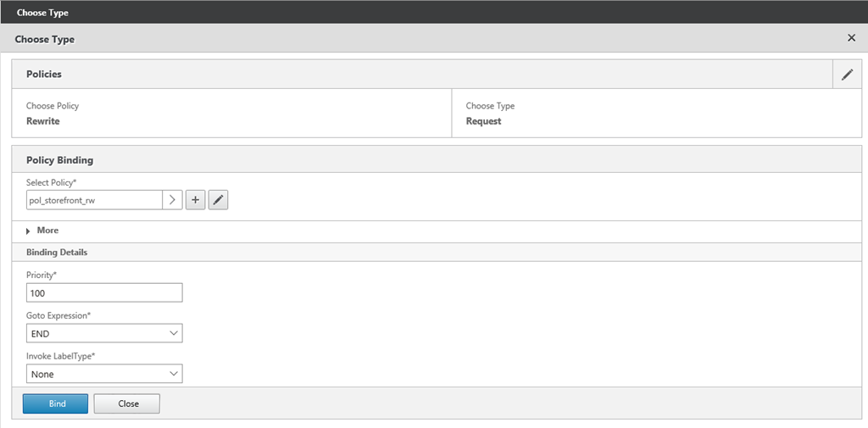The width and height of the screenshot is (868, 428).
Task: Click the arrow button beside Select Policy field
Action: click(x=172, y=200)
